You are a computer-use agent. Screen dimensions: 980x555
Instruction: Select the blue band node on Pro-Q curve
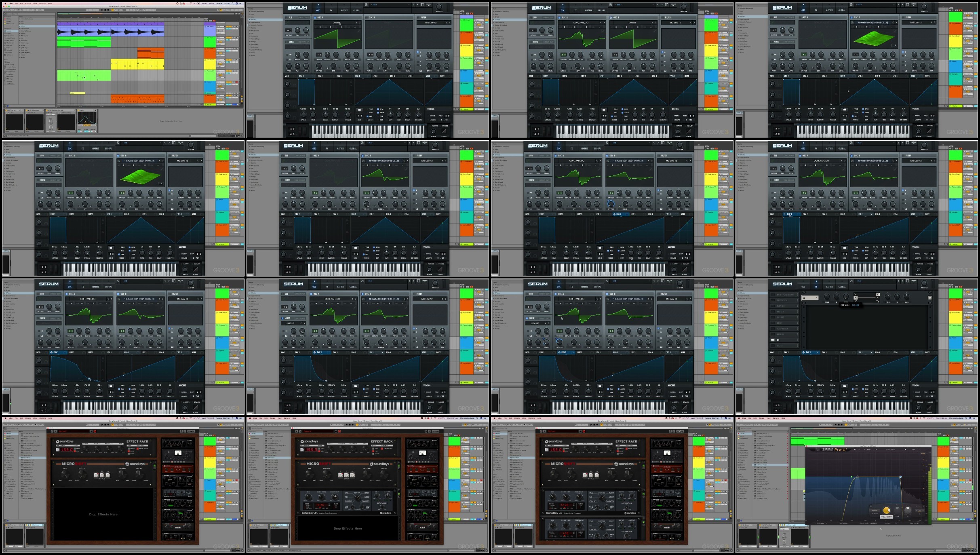point(900,477)
